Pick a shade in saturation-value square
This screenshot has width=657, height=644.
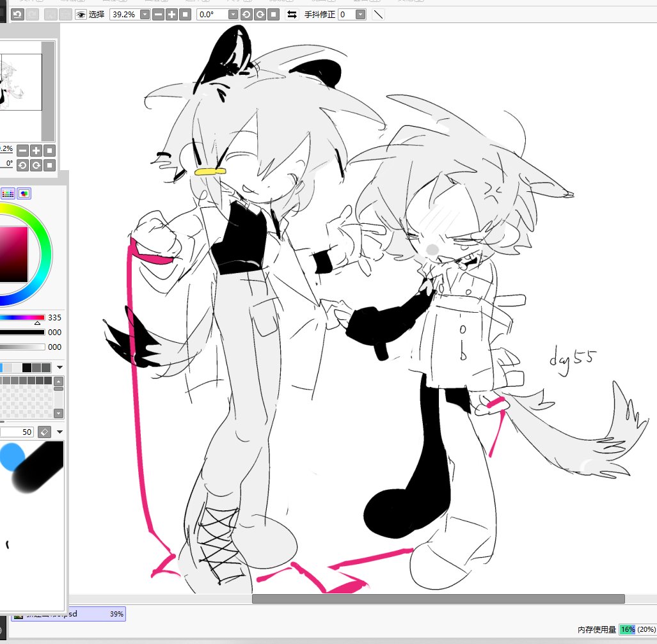tap(13, 255)
